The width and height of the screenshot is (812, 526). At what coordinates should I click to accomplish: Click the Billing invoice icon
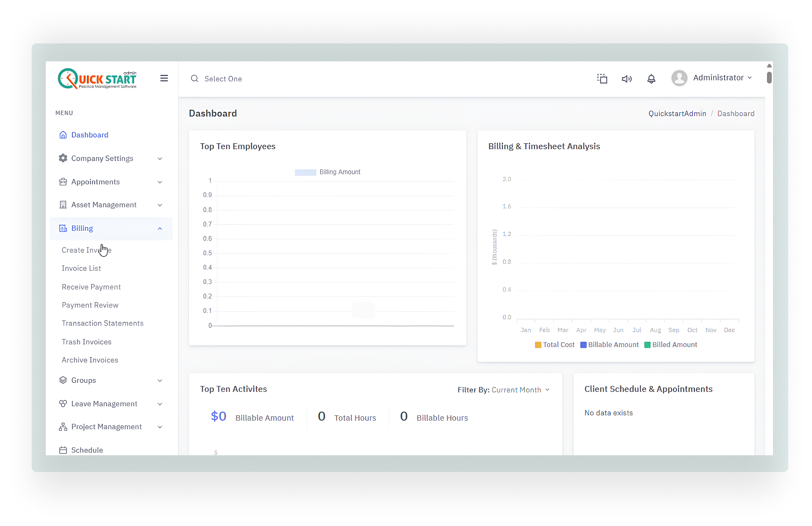[63, 228]
